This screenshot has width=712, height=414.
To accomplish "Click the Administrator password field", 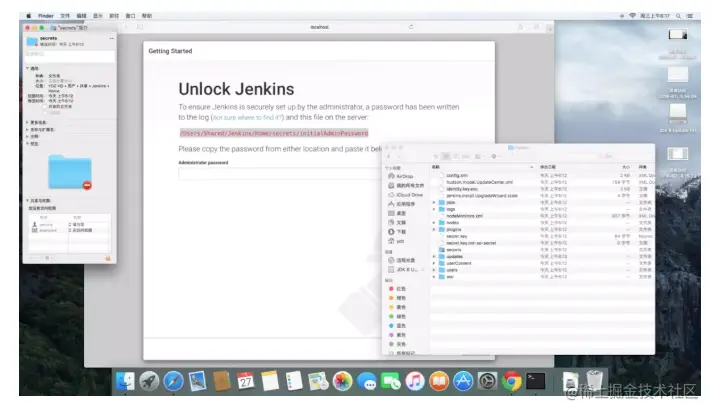I will coord(279,174).
